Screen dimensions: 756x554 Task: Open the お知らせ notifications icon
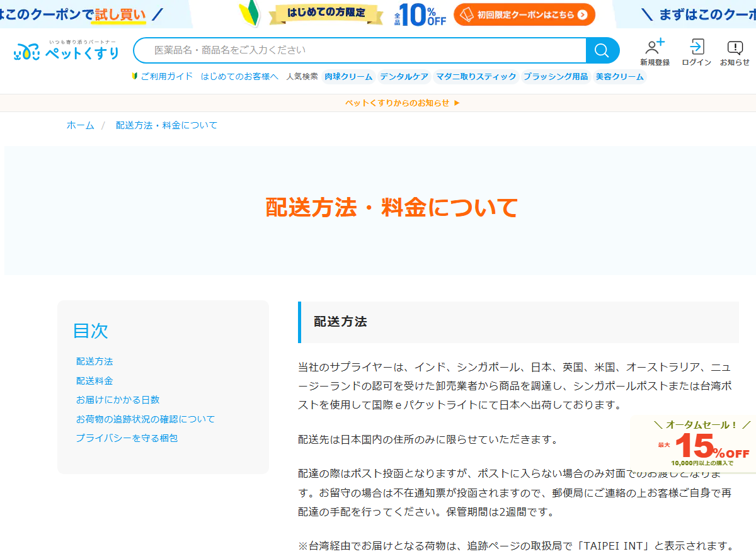click(x=735, y=53)
